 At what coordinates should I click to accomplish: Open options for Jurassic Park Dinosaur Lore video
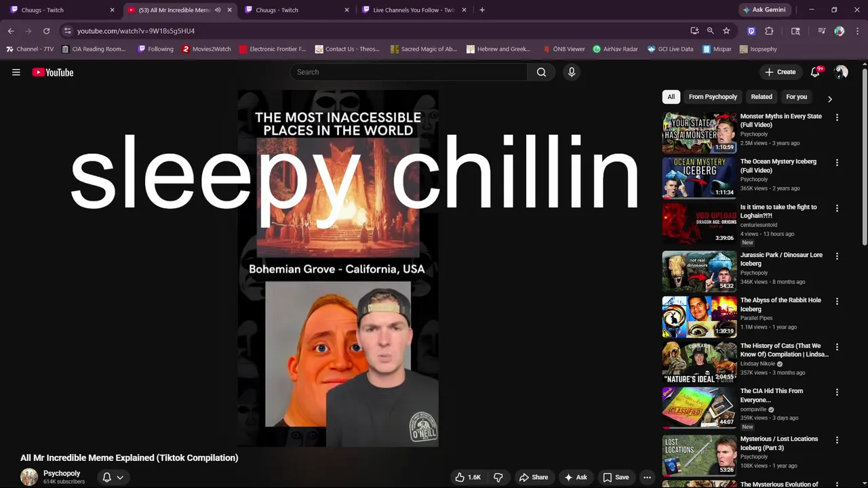click(837, 256)
